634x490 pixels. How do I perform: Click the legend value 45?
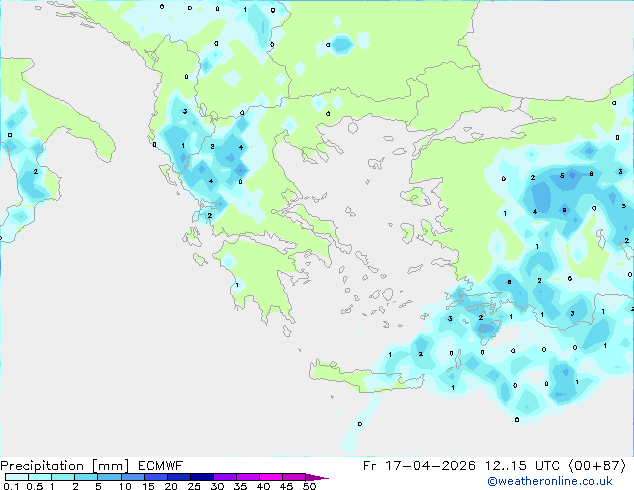286,486
